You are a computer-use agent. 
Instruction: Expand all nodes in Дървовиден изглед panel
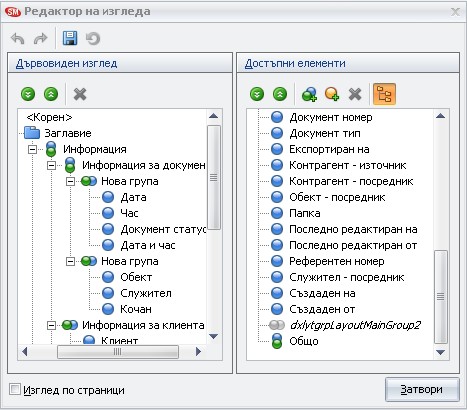(28, 94)
